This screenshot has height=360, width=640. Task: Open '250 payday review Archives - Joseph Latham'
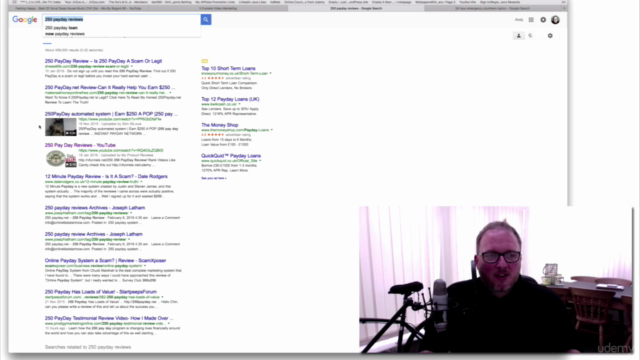click(x=93, y=234)
